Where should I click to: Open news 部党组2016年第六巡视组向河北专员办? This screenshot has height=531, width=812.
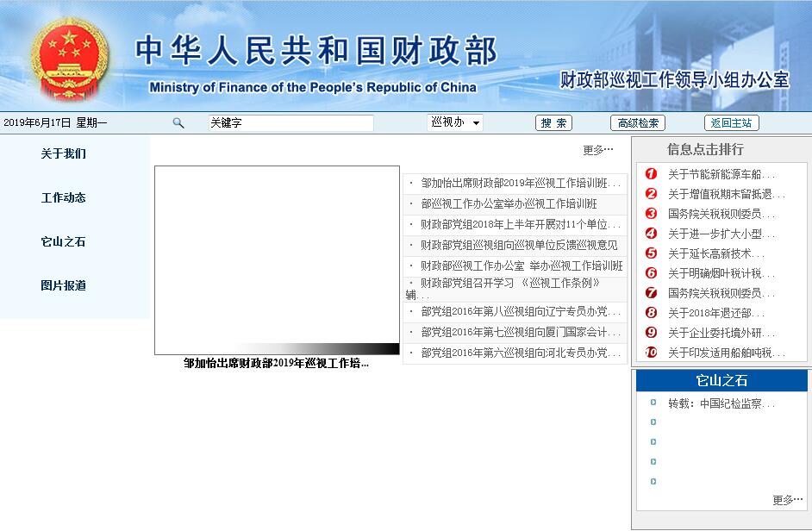pos(521,353)
